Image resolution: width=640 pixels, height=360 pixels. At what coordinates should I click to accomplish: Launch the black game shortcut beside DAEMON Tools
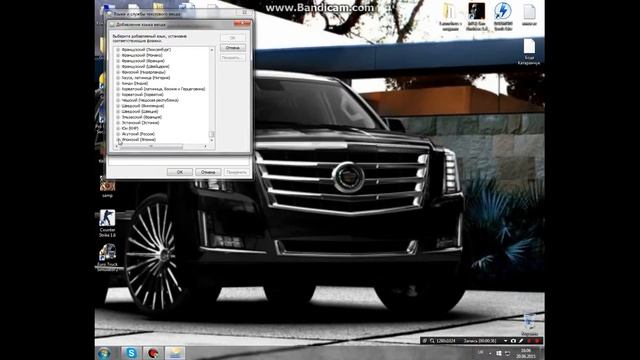[x=476, y=16]
